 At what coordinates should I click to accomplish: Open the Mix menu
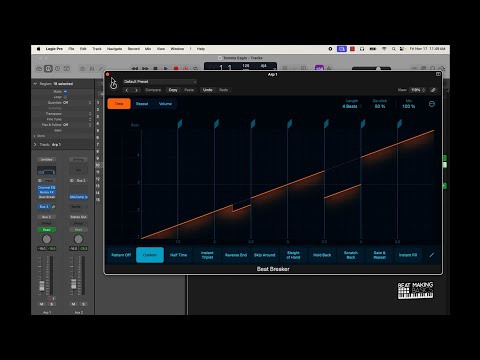coord(148,49)
